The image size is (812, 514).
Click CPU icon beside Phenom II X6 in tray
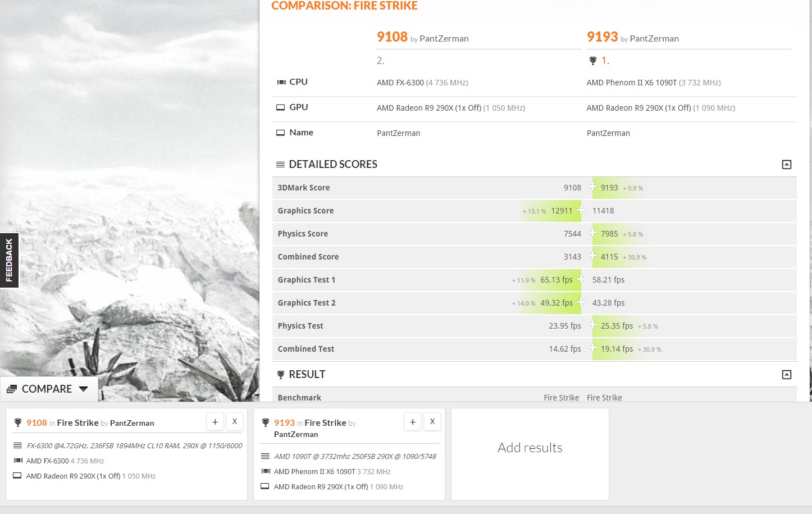266,471
